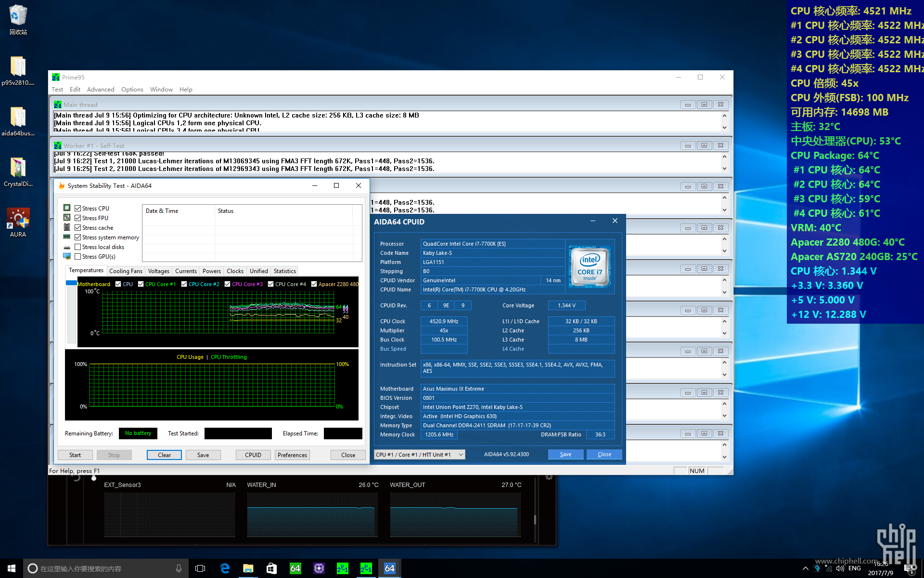Click the taskbar date and time
The height and width of the screenshot is (578, 924).
click(x=881, y=568)
